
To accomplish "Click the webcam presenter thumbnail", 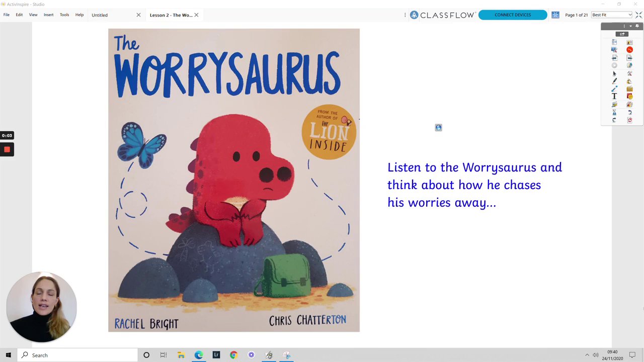I will click(42, 307).
